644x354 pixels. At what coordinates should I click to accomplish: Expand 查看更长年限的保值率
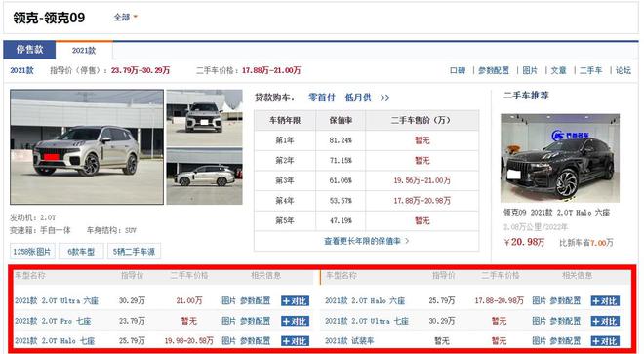[366, 241]
